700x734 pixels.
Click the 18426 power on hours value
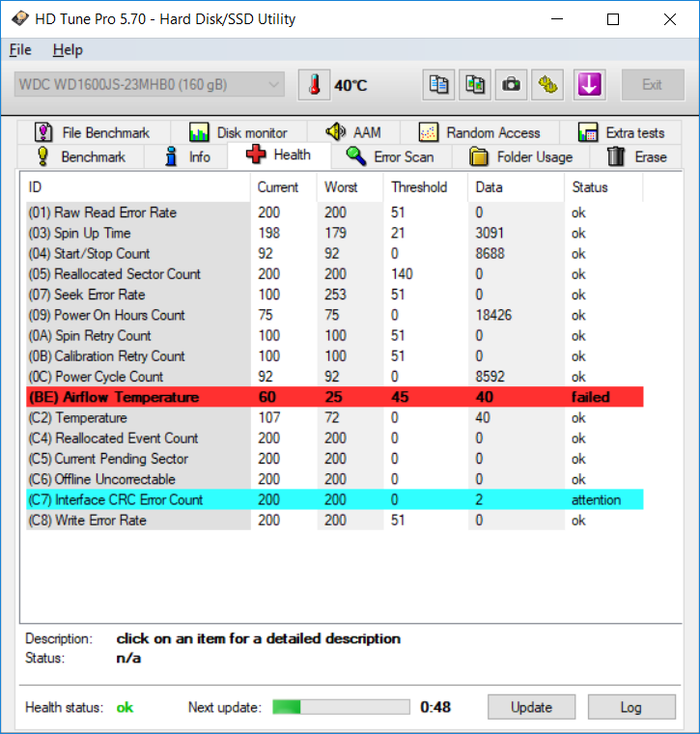(493, 315)
